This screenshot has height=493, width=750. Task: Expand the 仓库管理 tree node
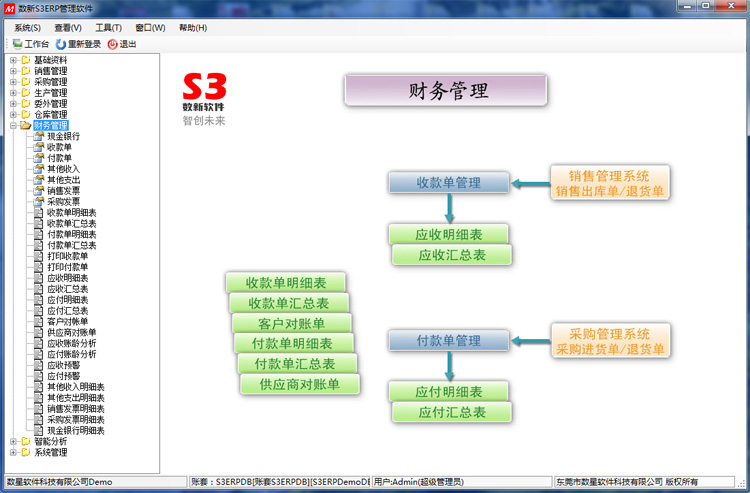(13, 115)
